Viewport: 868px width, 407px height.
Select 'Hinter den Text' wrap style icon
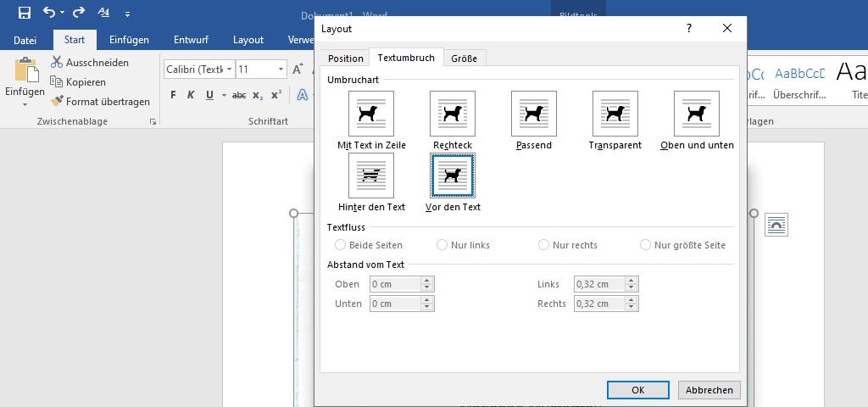pos(371,176)
